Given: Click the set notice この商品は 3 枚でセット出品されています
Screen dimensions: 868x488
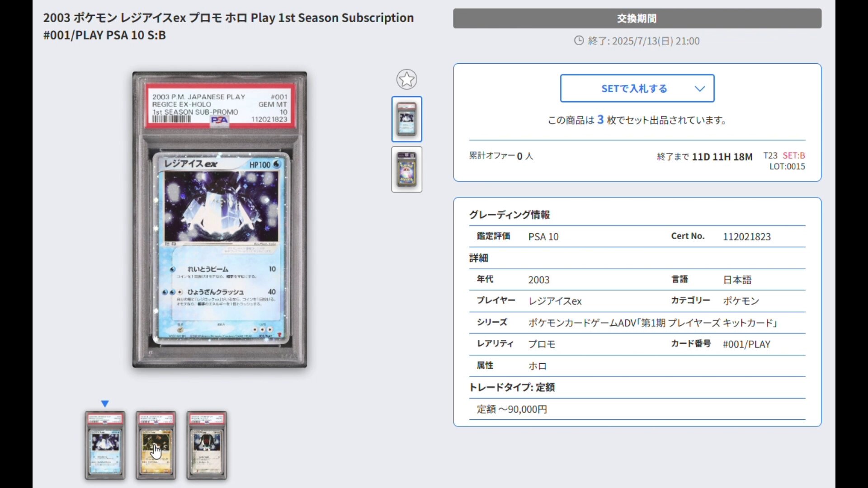Looking at the screenshot, I should (637, 120).
